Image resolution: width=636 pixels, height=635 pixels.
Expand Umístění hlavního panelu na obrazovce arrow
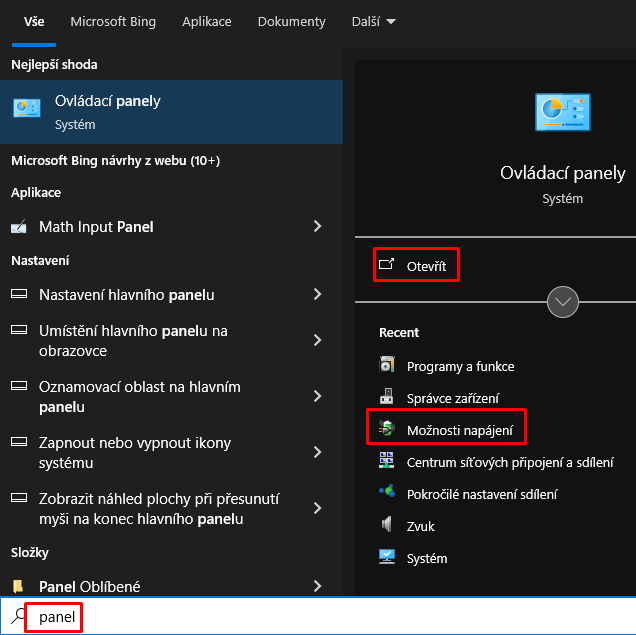(318, 340)
